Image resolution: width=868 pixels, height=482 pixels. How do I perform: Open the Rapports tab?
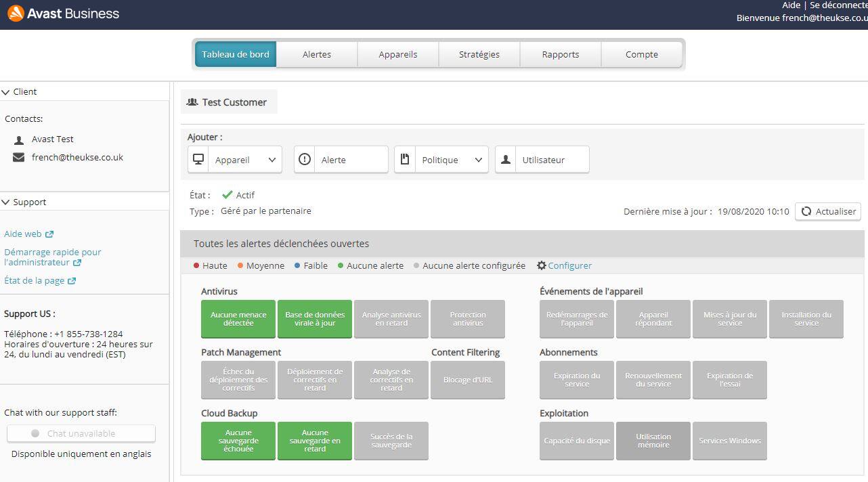tap(561, 55)
